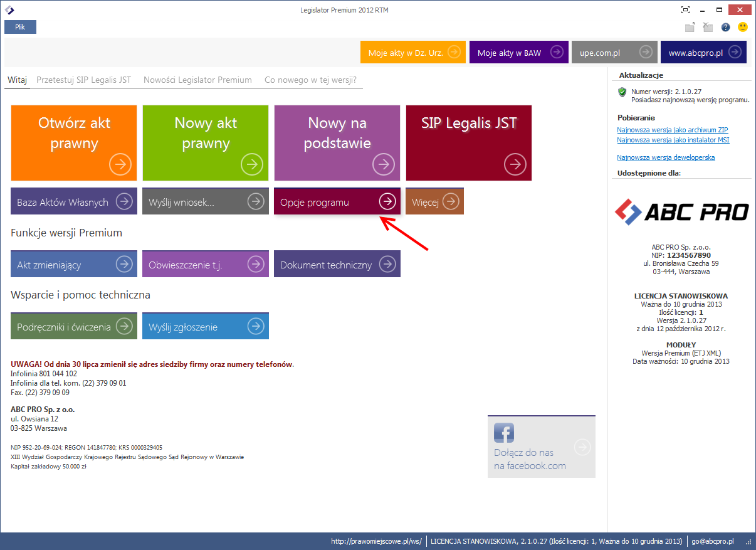This screenshot has height=550, width=756.
Task: Click the arrow icon on Moje akty w Dz. Urz.
Action: click(453, 52)
